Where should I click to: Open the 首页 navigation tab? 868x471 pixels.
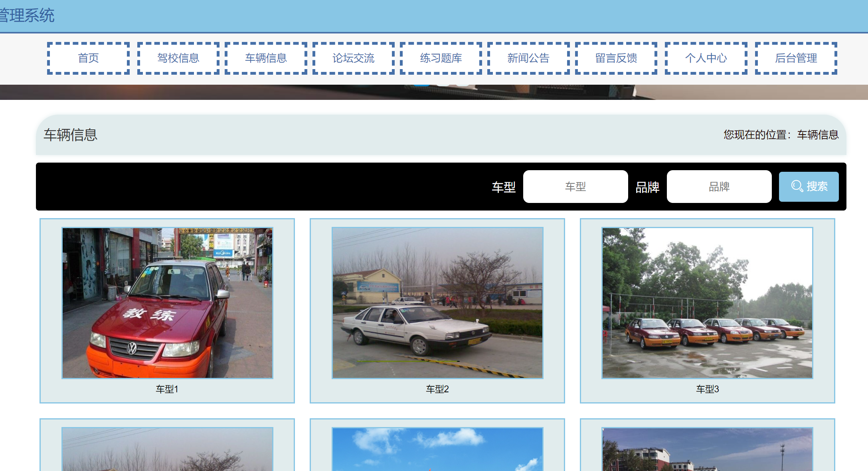point(88,58)
